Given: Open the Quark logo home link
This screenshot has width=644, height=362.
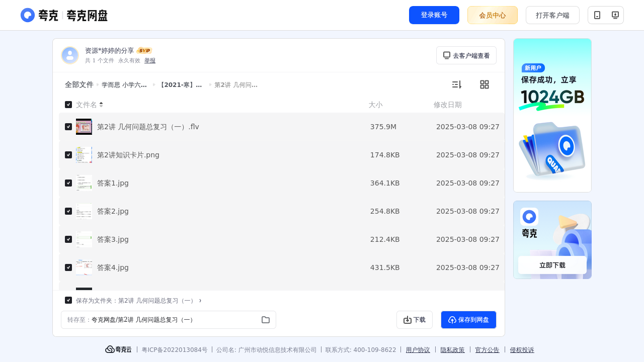Looking at the screenshot, I should pyautogui.click(x=64, y=15).
